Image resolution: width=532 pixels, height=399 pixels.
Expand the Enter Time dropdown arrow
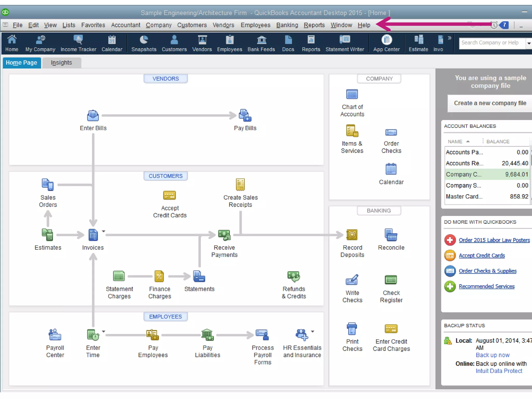coord(103,331)
